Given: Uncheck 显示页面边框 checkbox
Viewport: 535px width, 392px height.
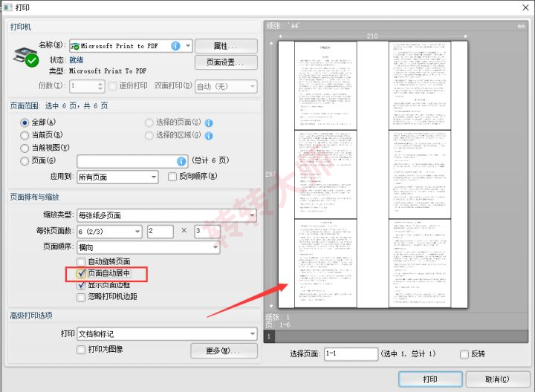Looking at the screenshot, I should pos(81,285).
